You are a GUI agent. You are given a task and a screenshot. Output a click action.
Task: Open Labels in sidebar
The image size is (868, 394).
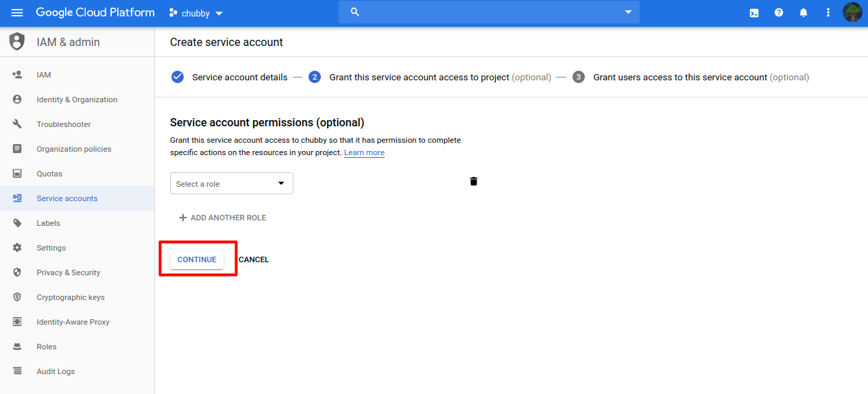pos(77,223)
